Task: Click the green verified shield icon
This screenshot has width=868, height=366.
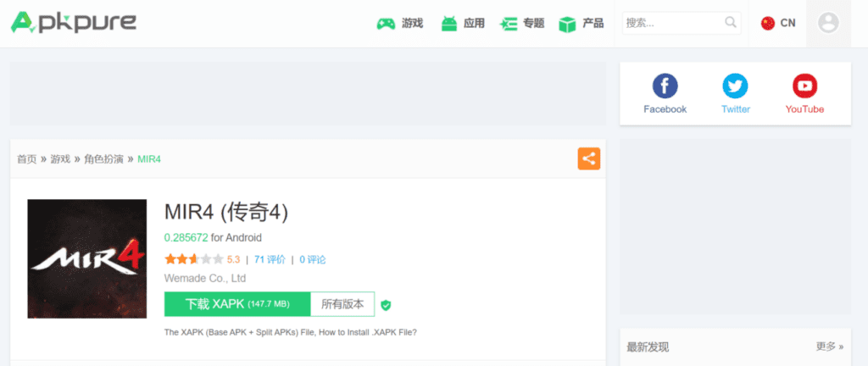Action: [386, 305]
